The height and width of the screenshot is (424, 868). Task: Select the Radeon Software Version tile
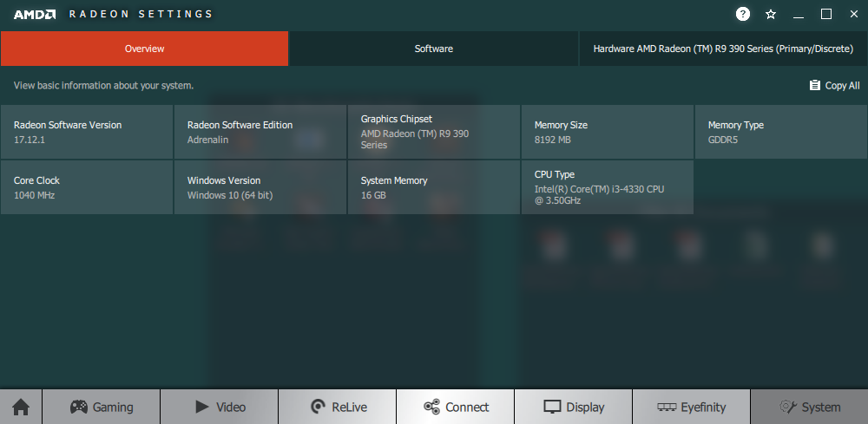coord(87,132)
